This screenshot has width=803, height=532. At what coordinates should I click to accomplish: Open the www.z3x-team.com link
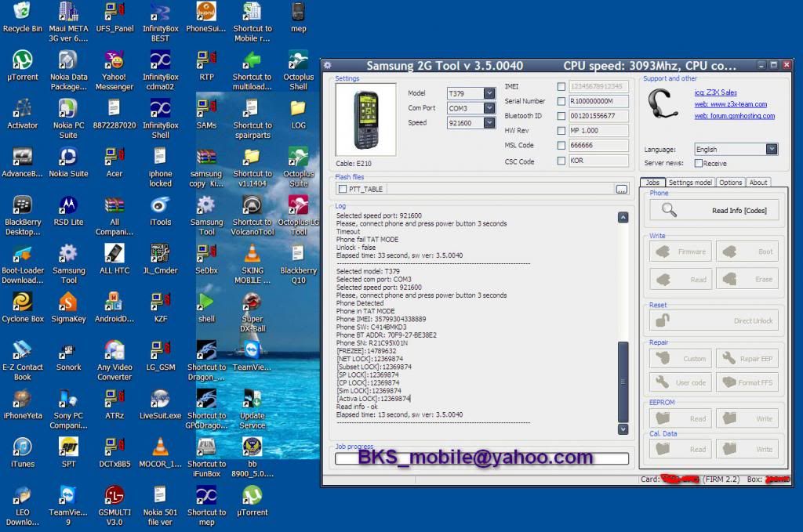tap(731, 104)
